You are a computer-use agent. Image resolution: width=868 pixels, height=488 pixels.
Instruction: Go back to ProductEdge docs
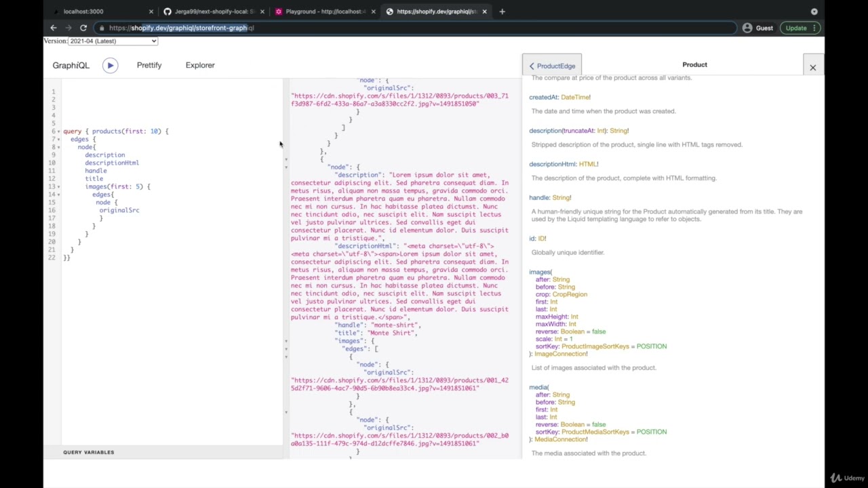(552, 66)
